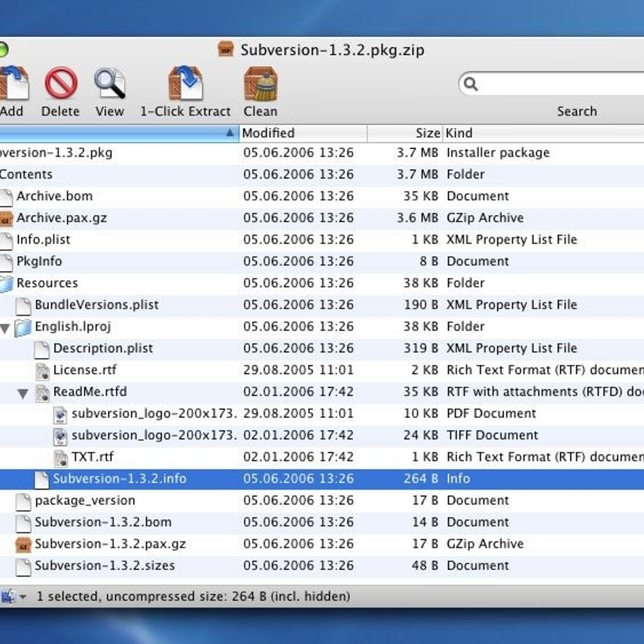This screenshot has width=644, height=644.
Task: Select the package_version file name
Action: coord(85,501)
